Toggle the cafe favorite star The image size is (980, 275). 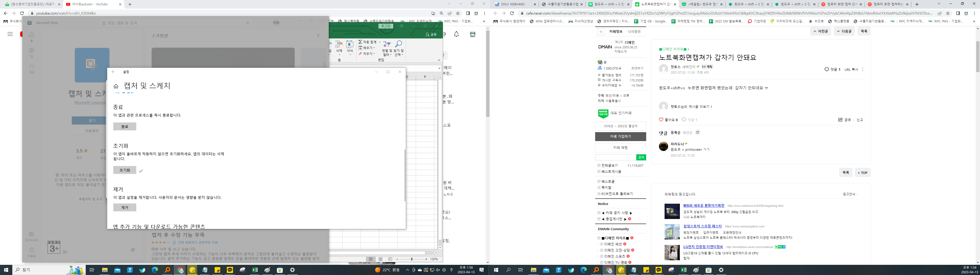601,32
